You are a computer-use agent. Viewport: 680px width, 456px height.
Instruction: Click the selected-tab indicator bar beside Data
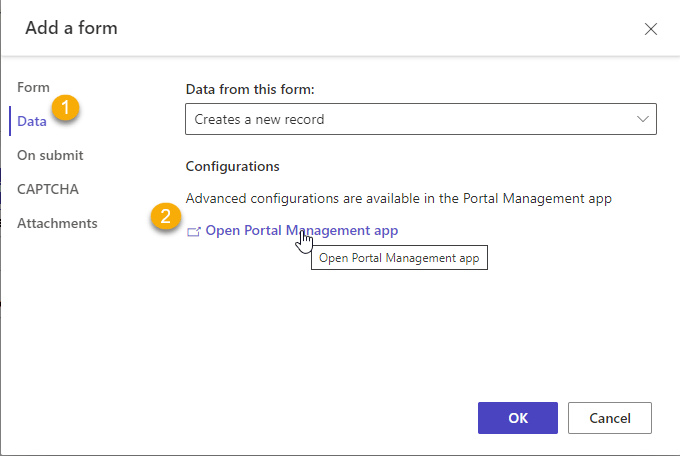pos(10,122)
